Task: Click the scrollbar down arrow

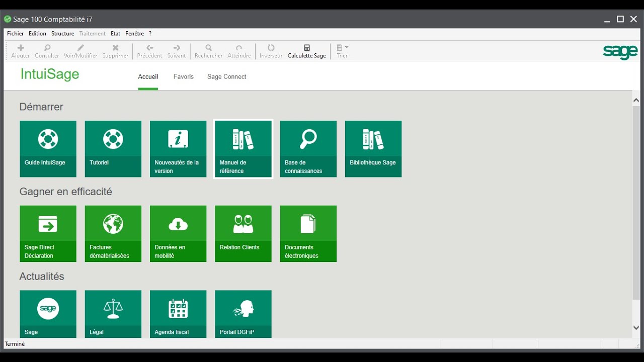Action: tap(636, 328)
